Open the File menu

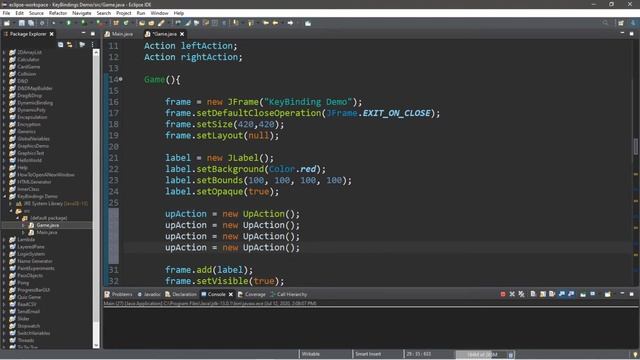point(7,13)
